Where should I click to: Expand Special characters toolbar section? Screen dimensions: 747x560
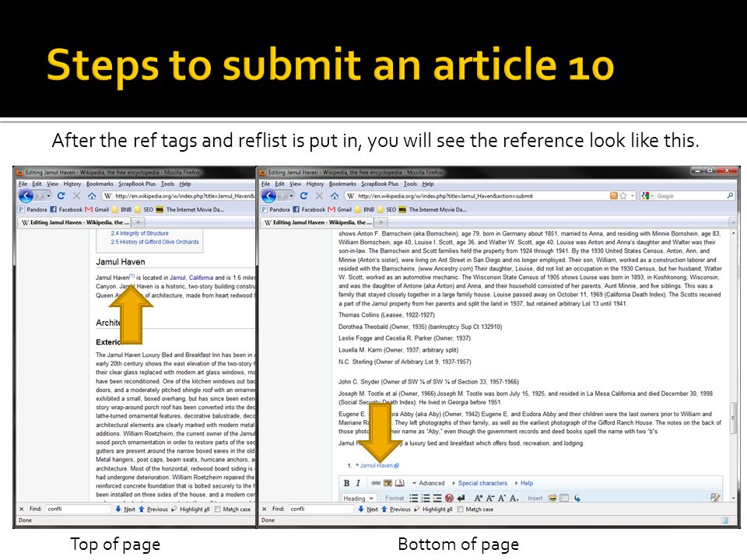(479, 483)
